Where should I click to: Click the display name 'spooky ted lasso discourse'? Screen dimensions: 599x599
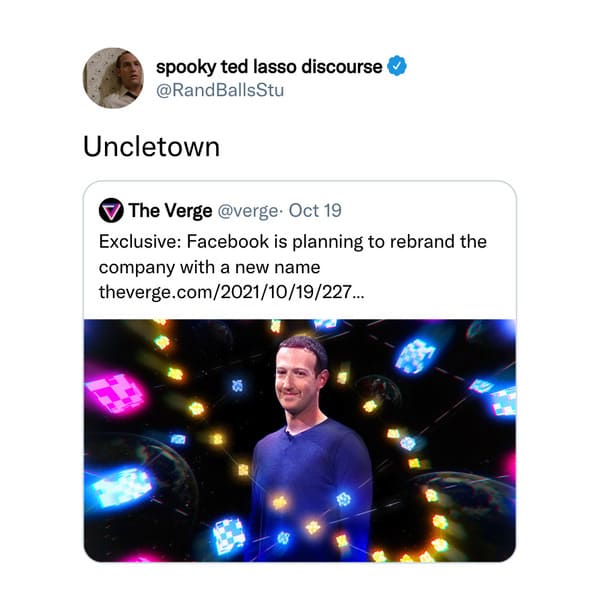point(269,67)
